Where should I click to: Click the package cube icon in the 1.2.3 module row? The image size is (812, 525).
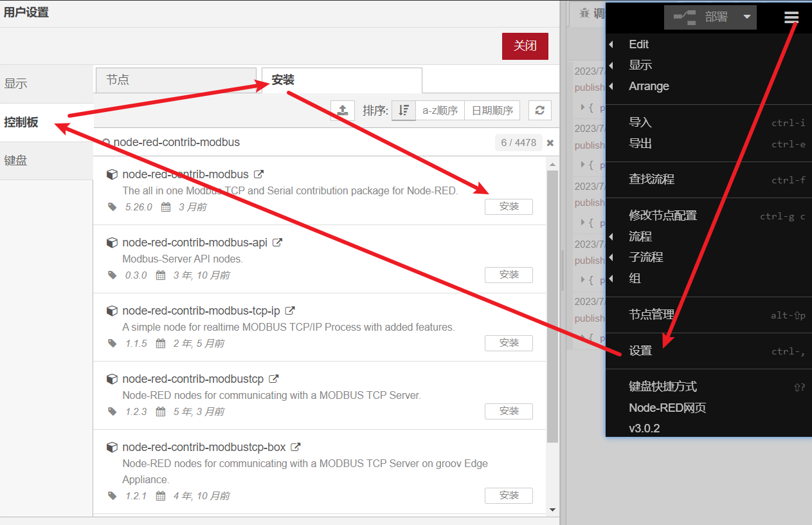point(112,379)
